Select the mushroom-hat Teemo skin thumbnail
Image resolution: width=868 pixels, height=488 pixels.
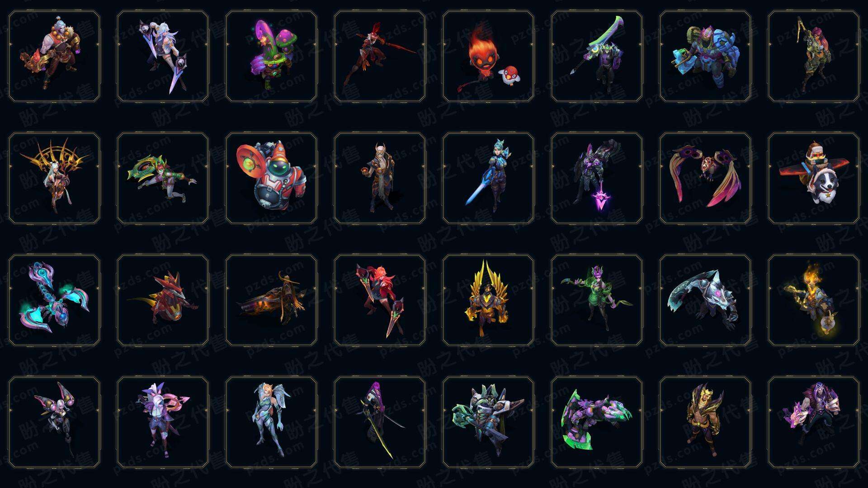[271, 56]
